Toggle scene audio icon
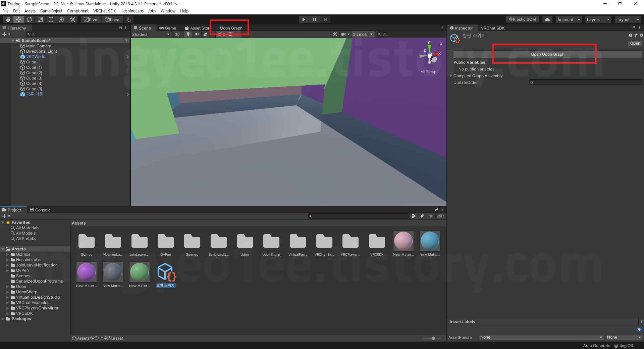This screenshot has height=349, width=644. coord(197,34)
